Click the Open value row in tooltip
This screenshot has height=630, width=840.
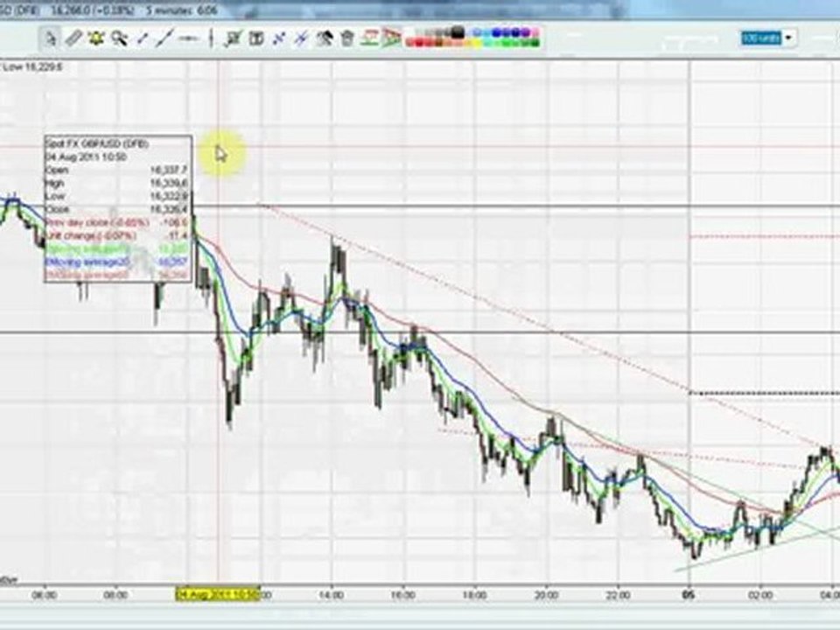pos(116,170)
